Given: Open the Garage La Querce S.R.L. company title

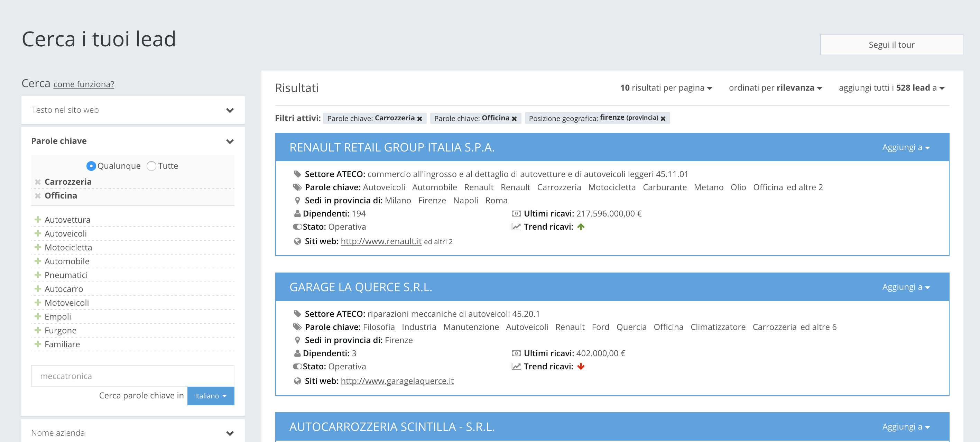Looking at the screenshot, I should (x=361, y=287).
